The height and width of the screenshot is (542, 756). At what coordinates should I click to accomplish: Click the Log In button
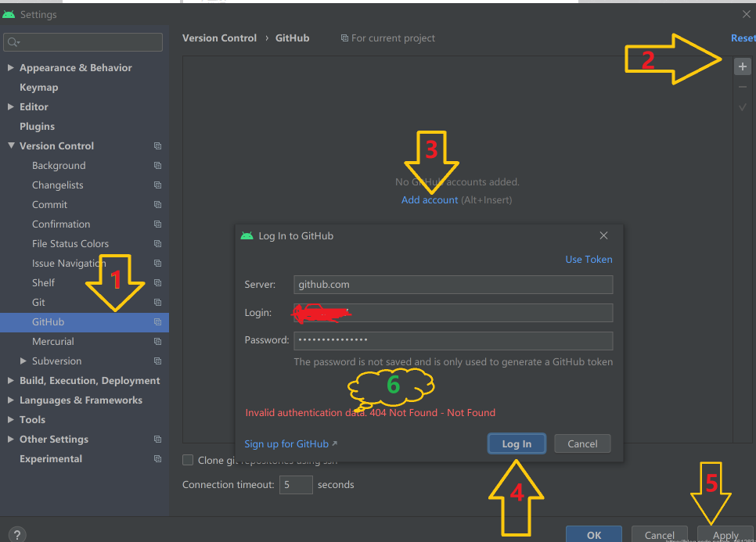pyautogui.click(x=517, y=443)
